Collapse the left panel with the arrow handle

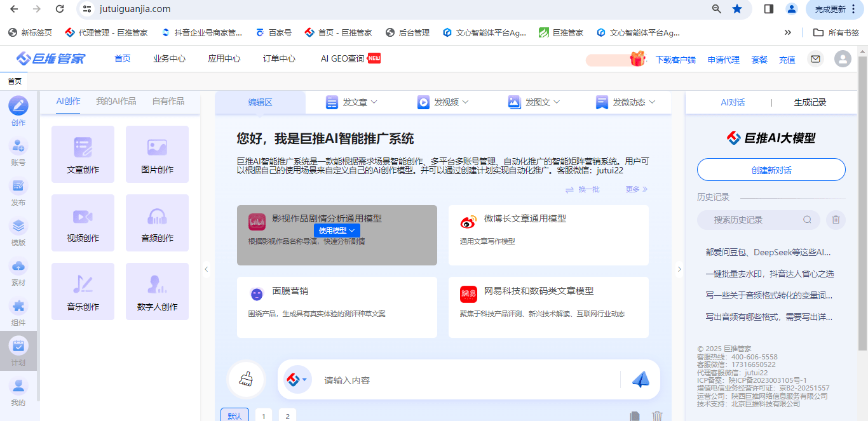point(207,269)
